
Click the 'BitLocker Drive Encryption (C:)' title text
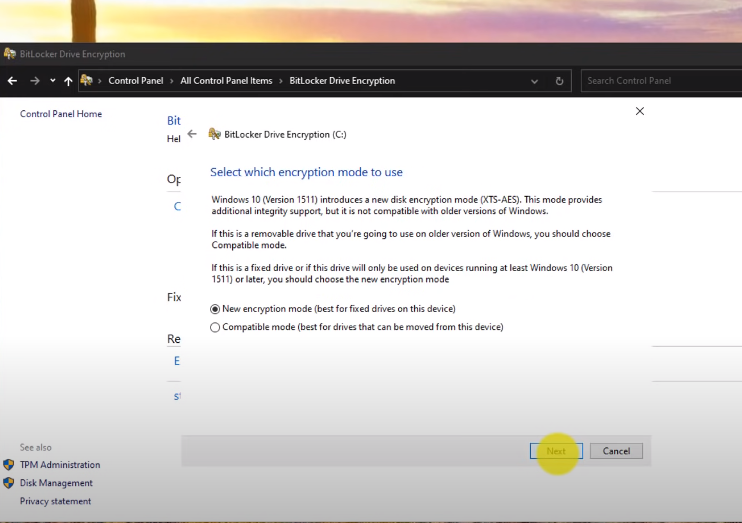[x=285, y=134]
